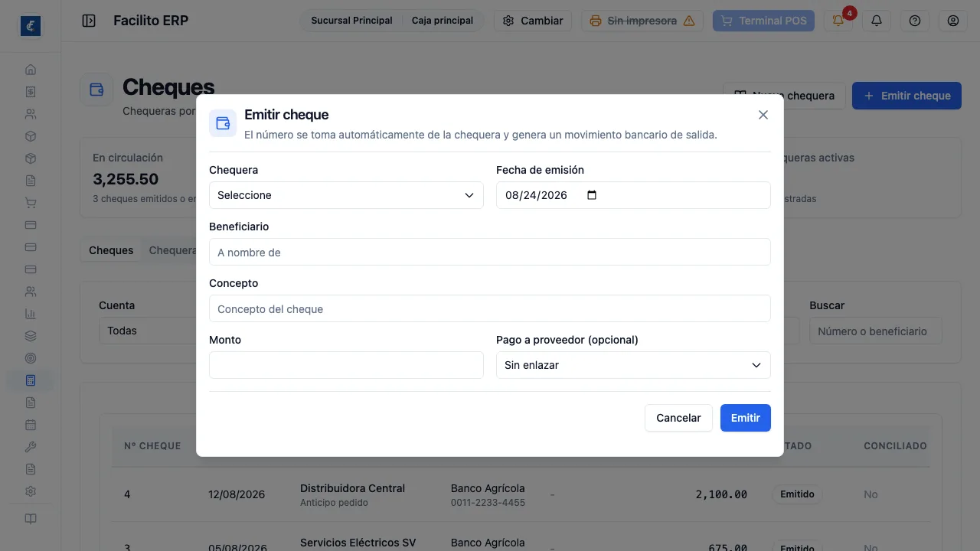Focus the Buscar número o beneficiario field
This screenshot has height=551, width=980.
coord(876,331)
